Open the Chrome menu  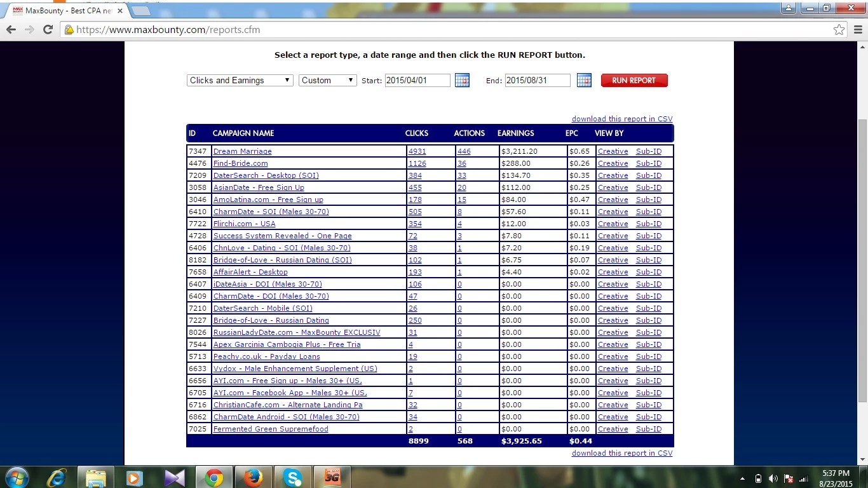tap(858, 30)
